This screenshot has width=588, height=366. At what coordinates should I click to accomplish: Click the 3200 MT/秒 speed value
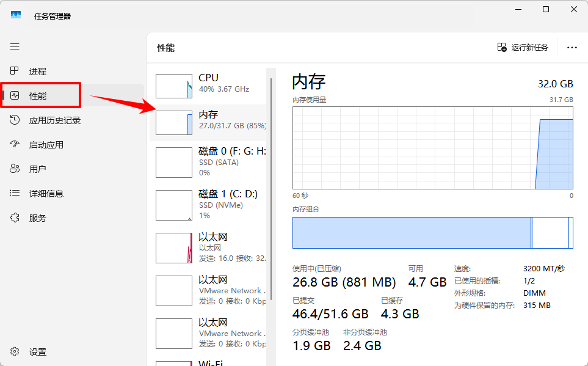click(x=544, y=269)
